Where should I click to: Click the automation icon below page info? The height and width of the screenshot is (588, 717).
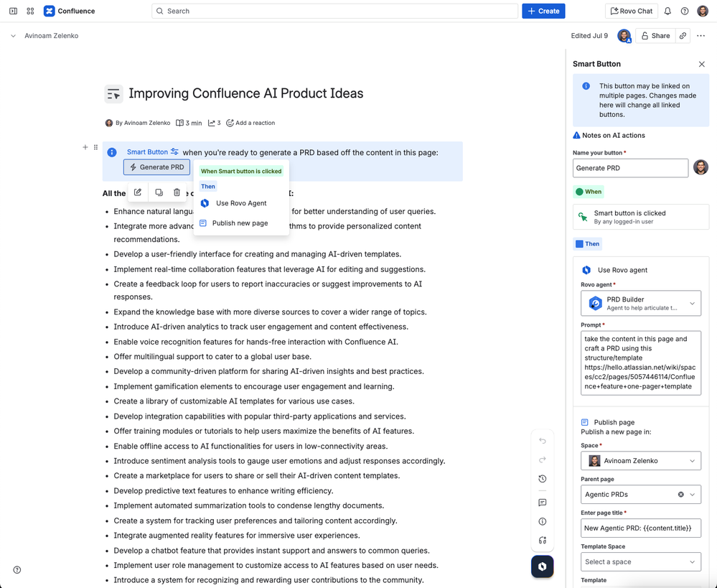click(543, 541)
